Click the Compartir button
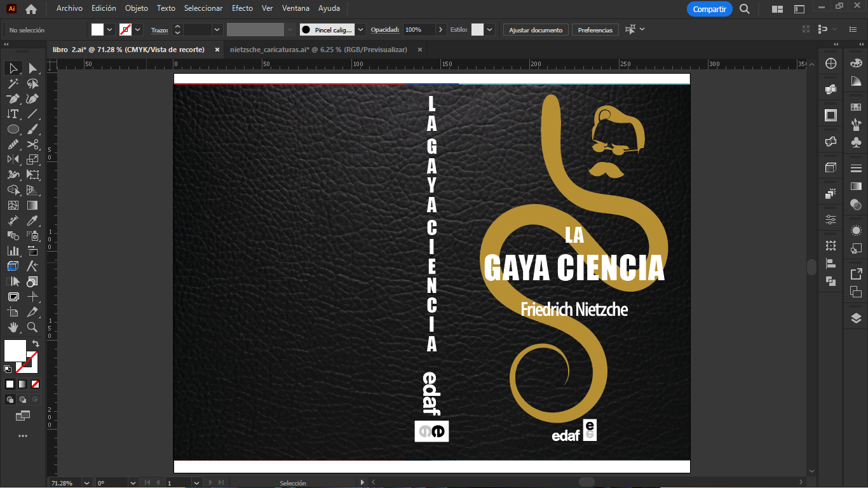868x488 pixels. [709, 9]
